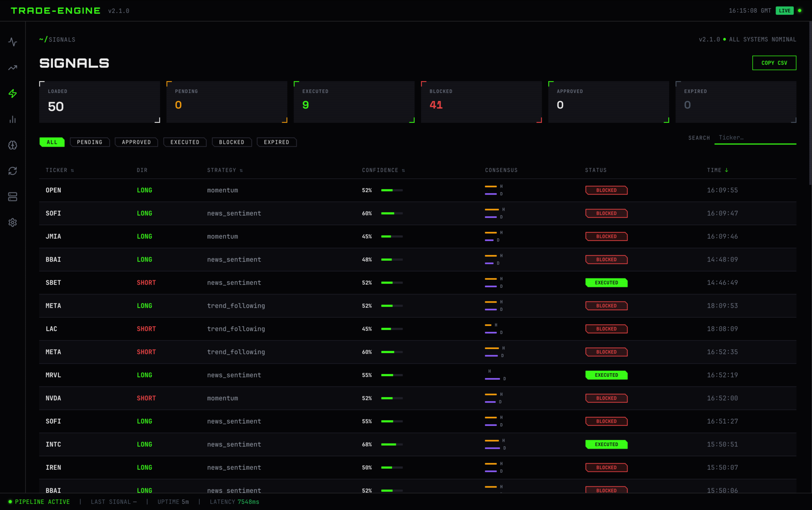
Task: Open the APPROVED 0 stat card
Action: coord(609,102)
